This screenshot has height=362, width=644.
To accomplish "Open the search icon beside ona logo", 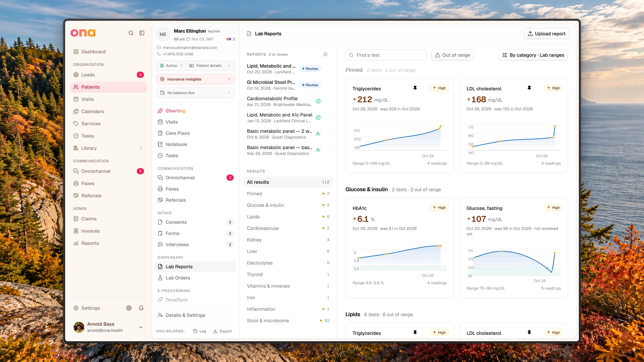I will coord(131,33).
